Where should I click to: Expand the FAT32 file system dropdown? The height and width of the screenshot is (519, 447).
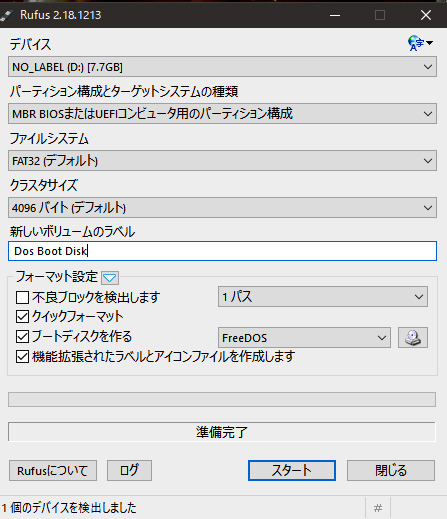[x=222, y=161]
